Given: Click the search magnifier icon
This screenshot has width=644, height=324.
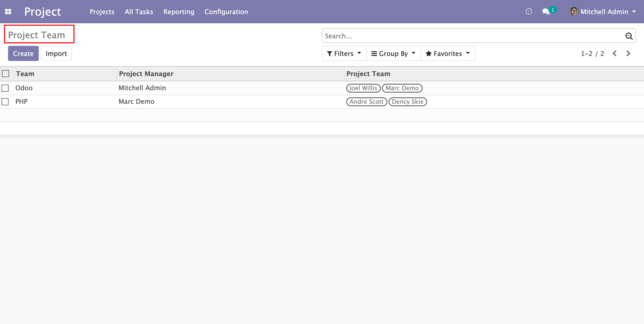Looking at the screenshot, I should [629, 36].
